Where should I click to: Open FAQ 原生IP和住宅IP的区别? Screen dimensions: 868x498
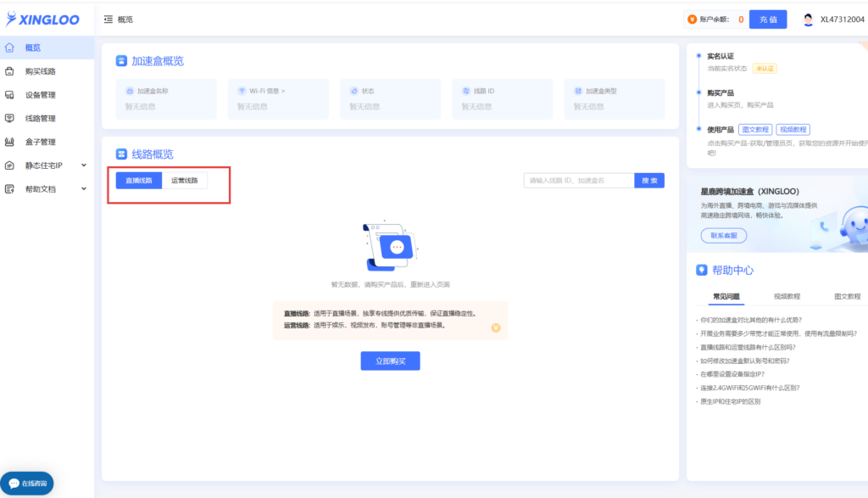(x=730, y=401)
